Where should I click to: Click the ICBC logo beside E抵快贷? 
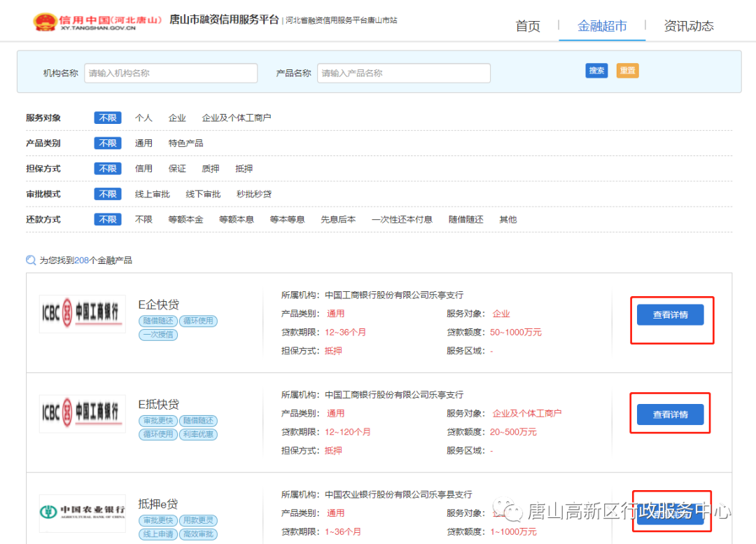coord(83,414)
